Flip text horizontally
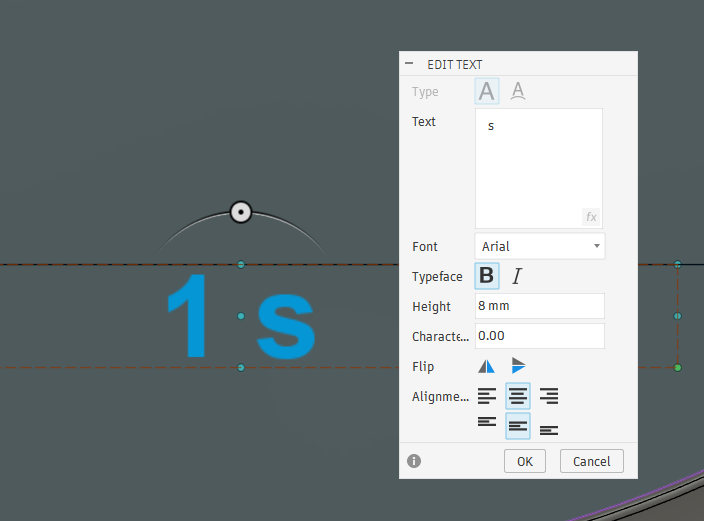 487,366
